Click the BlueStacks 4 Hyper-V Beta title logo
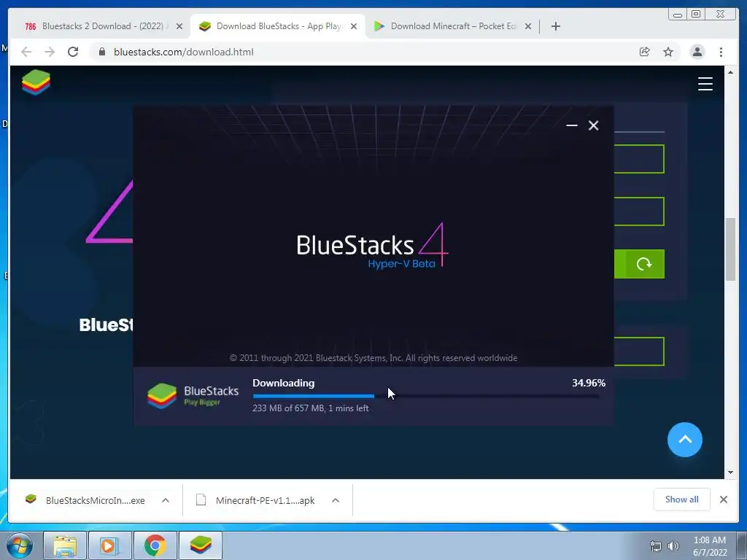The image size is (747, 560). pyautogui.click(x=372, y=246)
